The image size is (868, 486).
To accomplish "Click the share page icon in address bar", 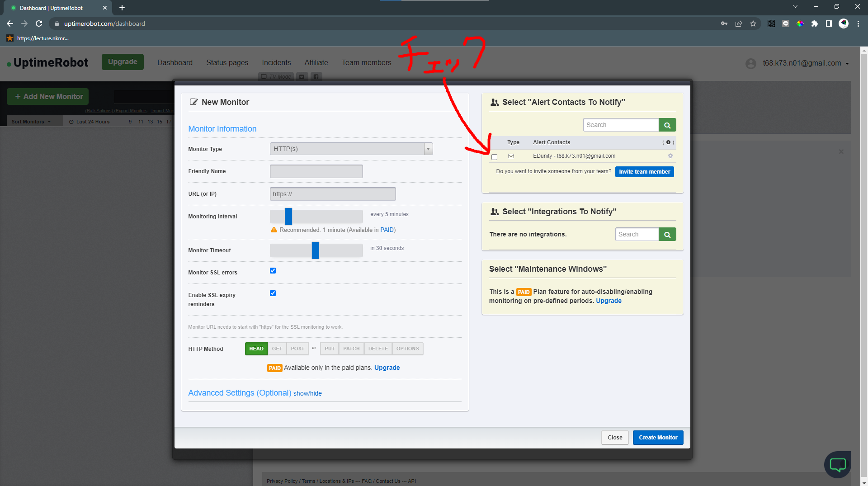I will click(x=739, y=24).
